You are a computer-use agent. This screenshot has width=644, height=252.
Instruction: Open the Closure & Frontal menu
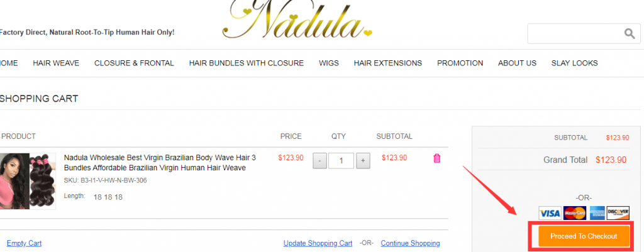pos(135,63)
